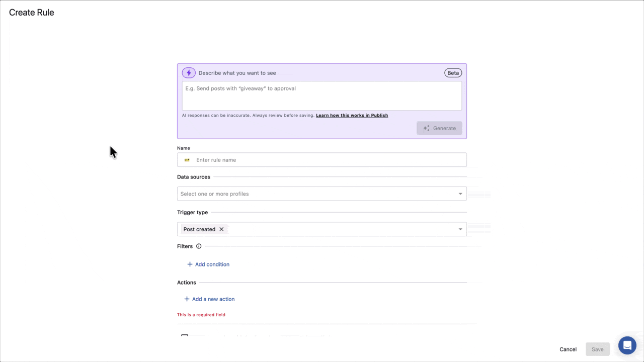Click the Beta badge
The width and height of the screenshot is (644, 362).
(453, 73)
